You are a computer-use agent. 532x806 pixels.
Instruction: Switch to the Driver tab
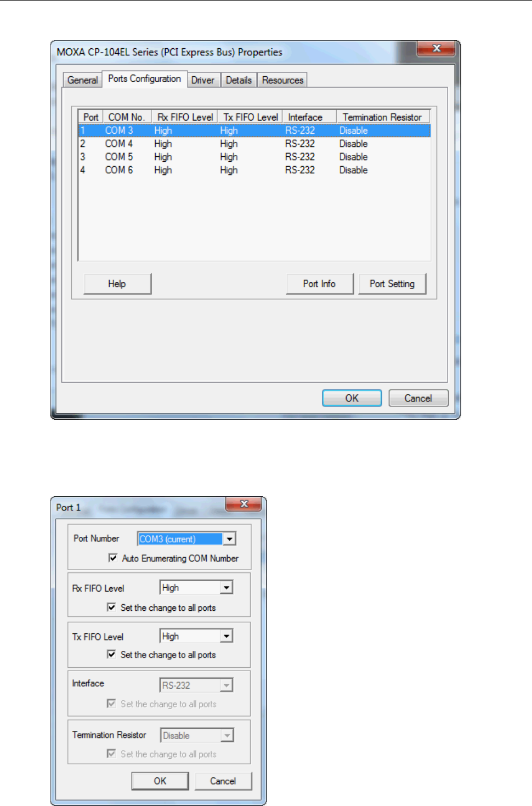click(x=203, y=80)
